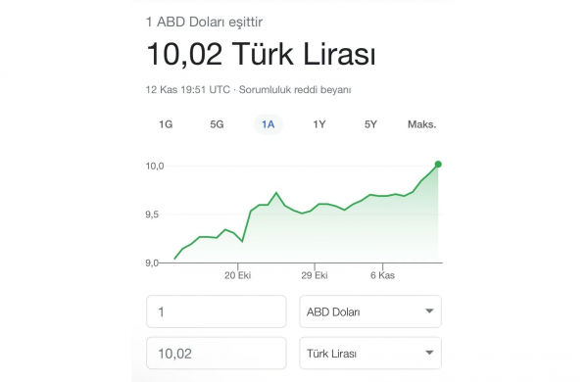Focus the converted field showing 10,02
The image size is (588, 382).
[x=217, y=354]
